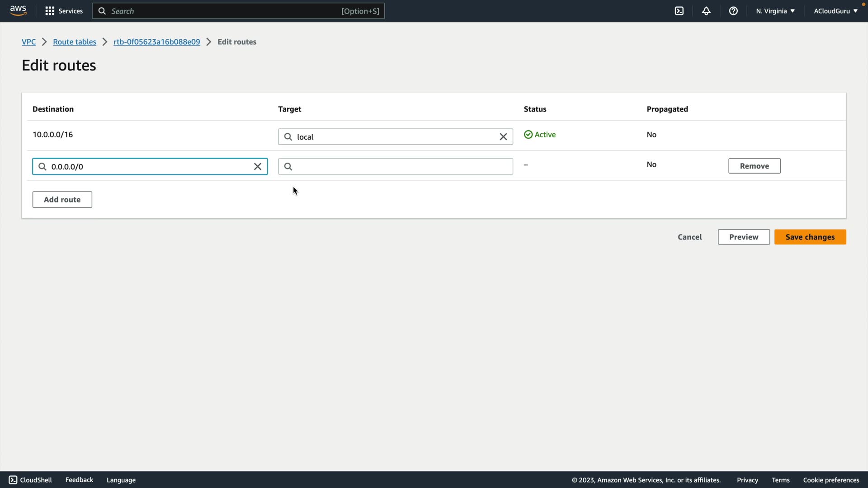Click the AWS logo home icon
Screen dimensions: 868x488
coord(18,11)
